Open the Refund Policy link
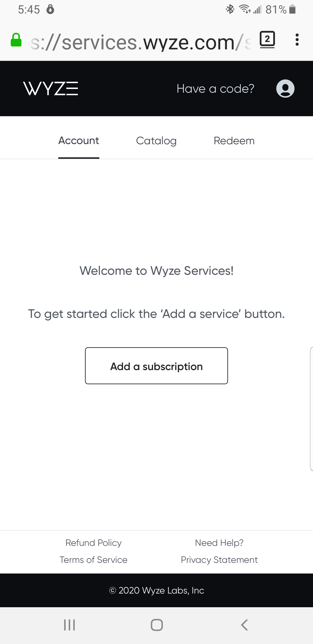The height and width of the screenshot is (644, 313). pyautogui.click(x=93, y=543)
